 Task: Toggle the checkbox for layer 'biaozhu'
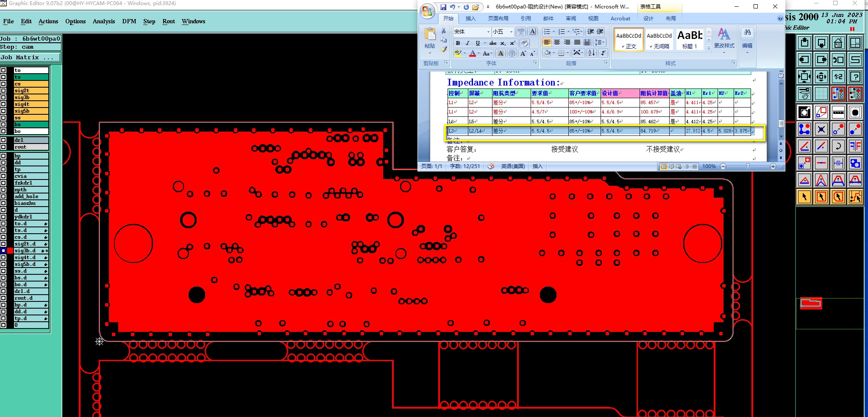pyautogui.click(x=3, y=203)
